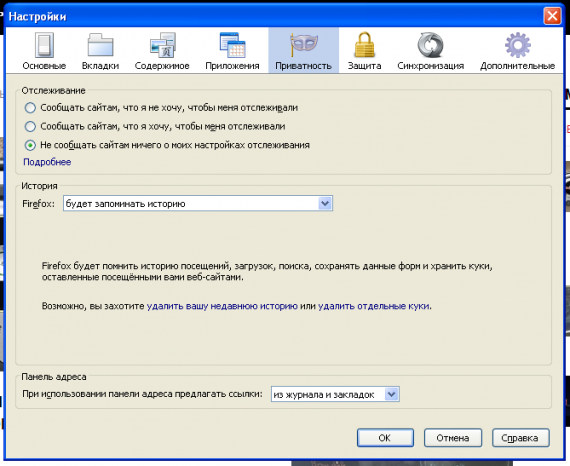Click the OK button
This screenshot has width=570, height=466.
coord(385,438)
